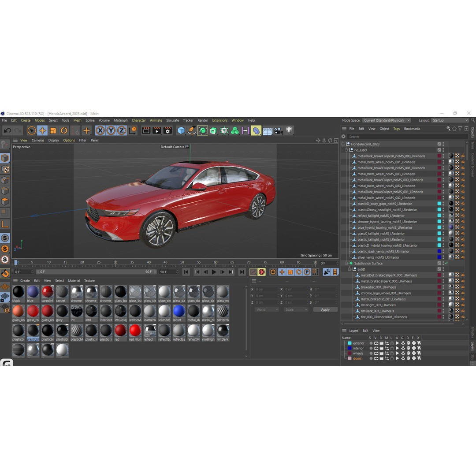Activate the Pen spline tool

[x=191, y=130]
